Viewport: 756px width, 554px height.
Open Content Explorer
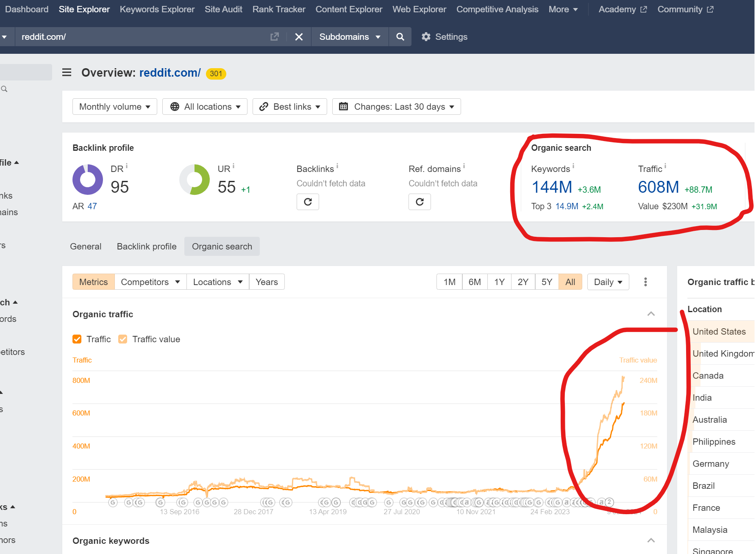(x=349, y=9)
